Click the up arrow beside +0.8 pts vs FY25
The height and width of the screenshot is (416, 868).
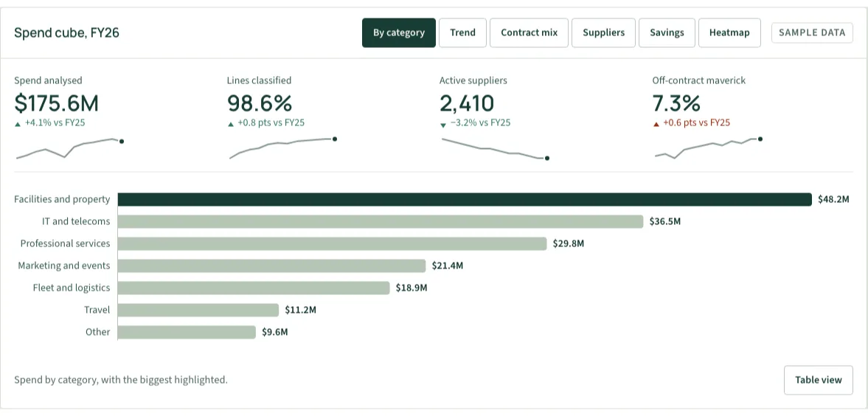pyautogui.click(x=231, y=124)
